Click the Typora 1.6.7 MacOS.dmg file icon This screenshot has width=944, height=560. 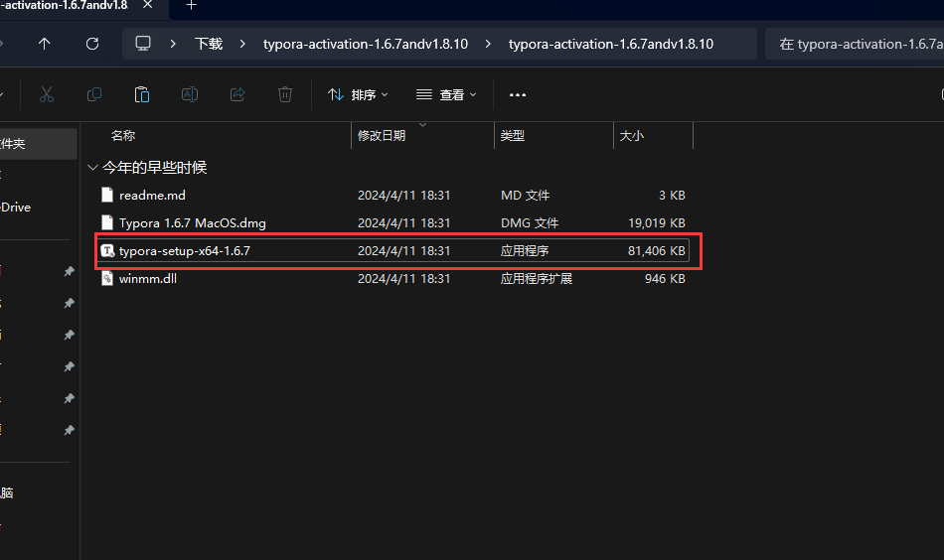pyautogui.click(x=107, y=222)
